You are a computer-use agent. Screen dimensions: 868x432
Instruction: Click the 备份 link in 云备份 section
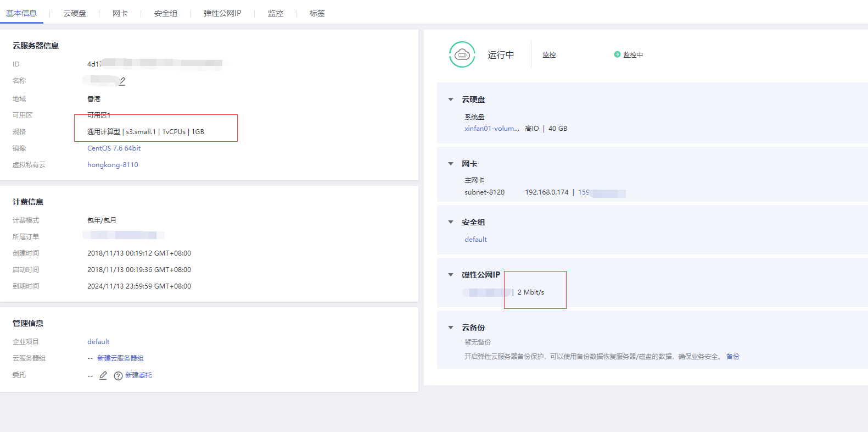(x=732, y=357)
